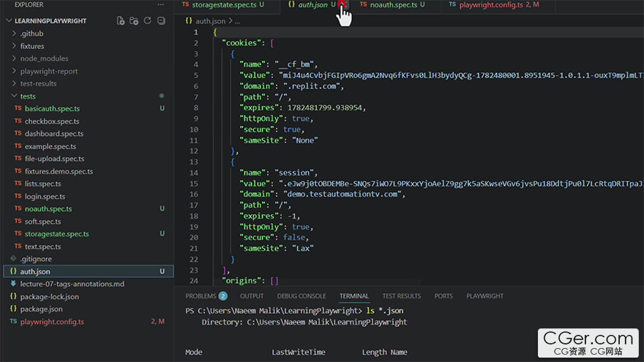Open playwright.config.ts in the file tree

coord(52,321)
